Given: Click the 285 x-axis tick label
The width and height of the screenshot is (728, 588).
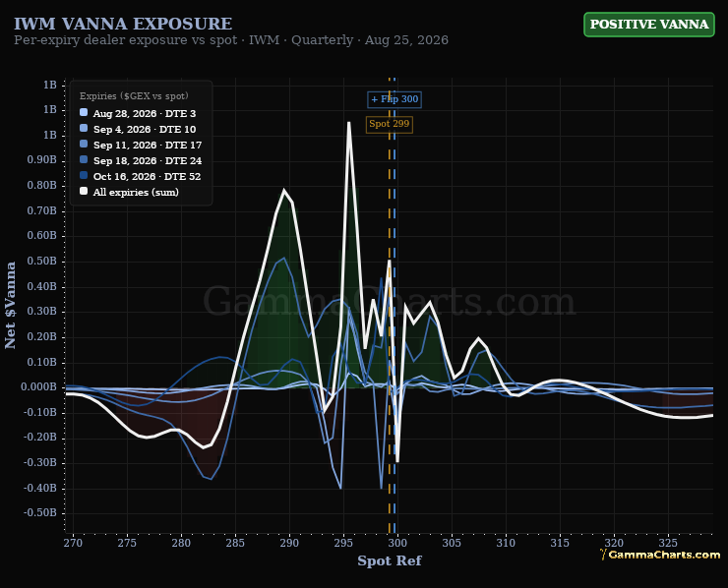Looking at the screenshot, I should click(x=235, y=543).
